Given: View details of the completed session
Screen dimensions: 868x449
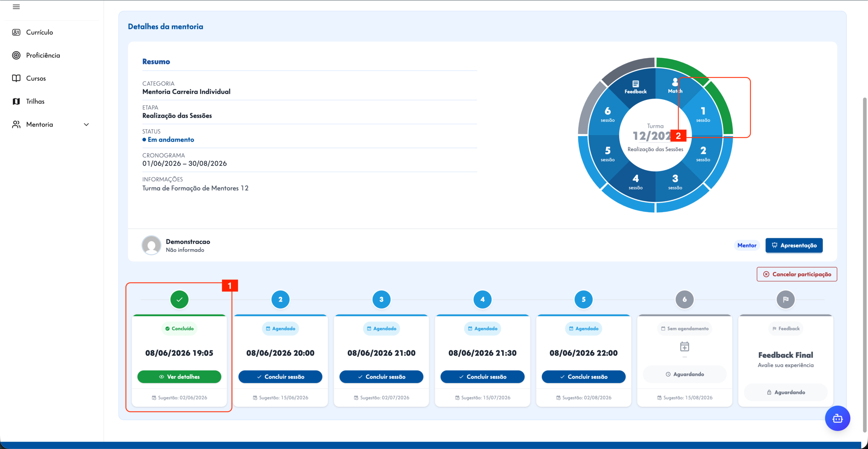Looking at the screenshot, I should coord(179,376).
